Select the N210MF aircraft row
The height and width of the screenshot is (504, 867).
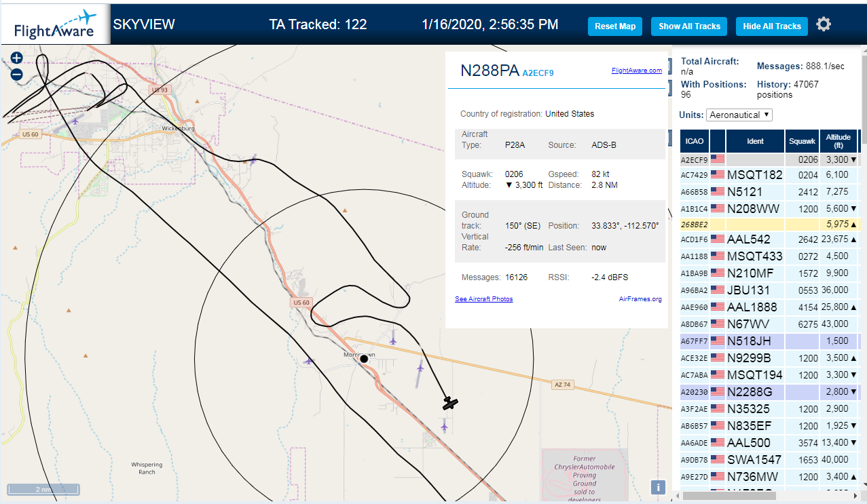click(769, 273)
